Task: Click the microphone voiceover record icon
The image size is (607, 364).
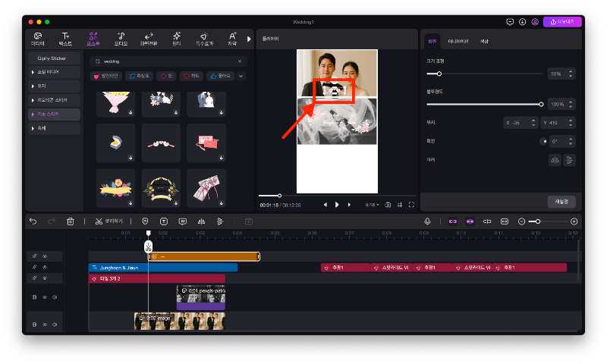Action: (x=427, y=221)
